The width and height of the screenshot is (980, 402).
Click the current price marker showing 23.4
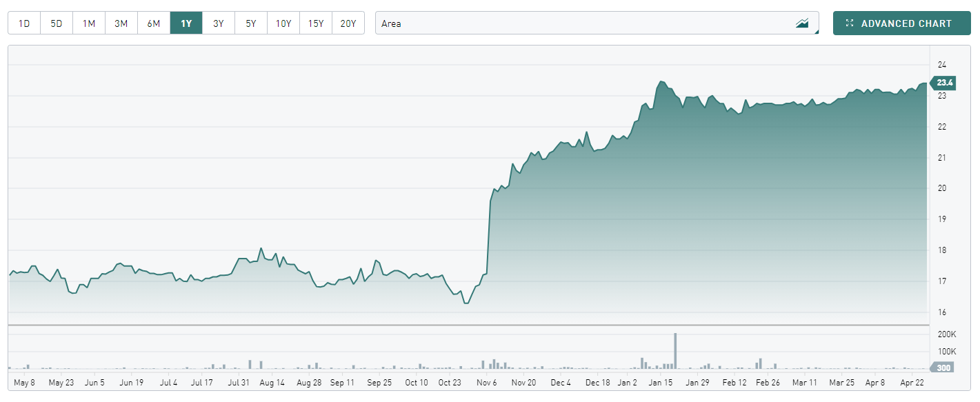pyautogui.click(x=944, y=83)
